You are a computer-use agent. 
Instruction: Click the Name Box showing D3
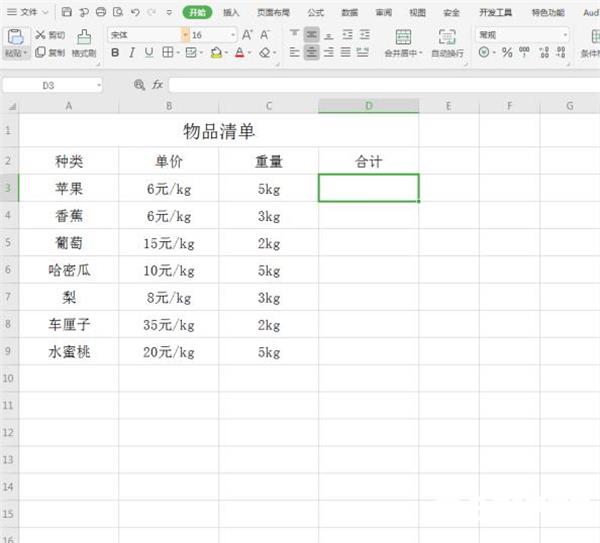pyautogui.click(x=52, y=85)
